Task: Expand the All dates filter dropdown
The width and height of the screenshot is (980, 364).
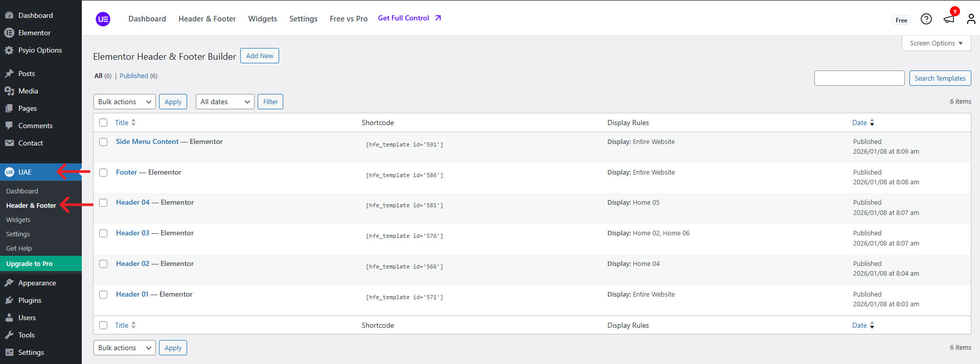Action: [225, 102]
